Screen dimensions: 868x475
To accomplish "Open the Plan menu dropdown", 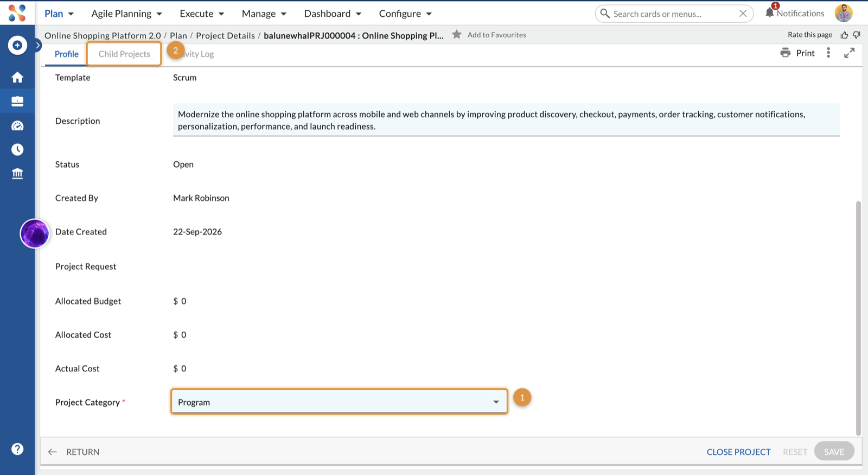I will click(x=59, y=14).
